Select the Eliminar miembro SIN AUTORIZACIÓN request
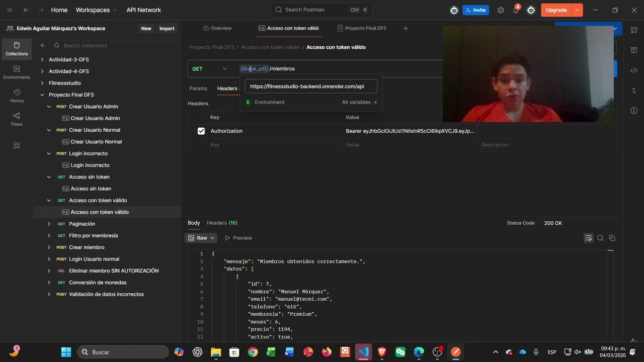Image resolution: width=644 pixels, height=362 pixels. [x=114, y=271]
